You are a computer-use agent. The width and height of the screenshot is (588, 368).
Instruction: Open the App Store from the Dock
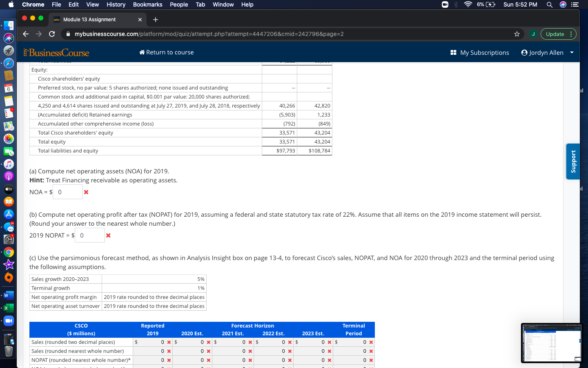pyautogui.click(x=9, y=214)
